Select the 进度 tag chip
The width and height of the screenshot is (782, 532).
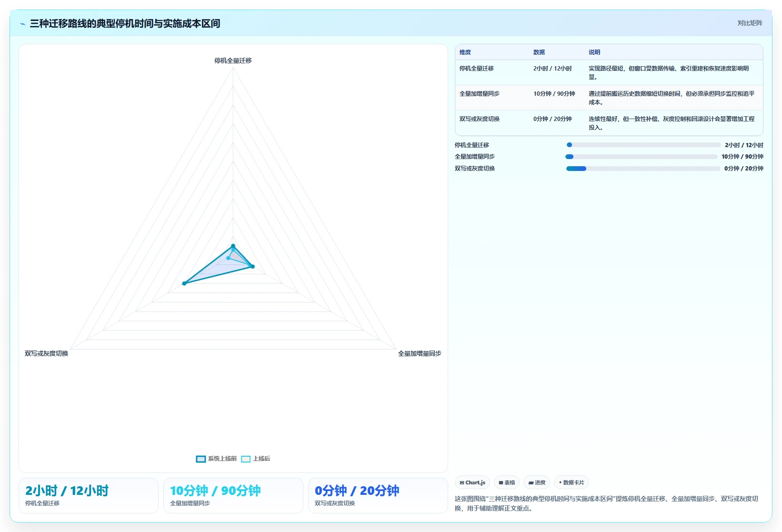[x=537, y=482]
